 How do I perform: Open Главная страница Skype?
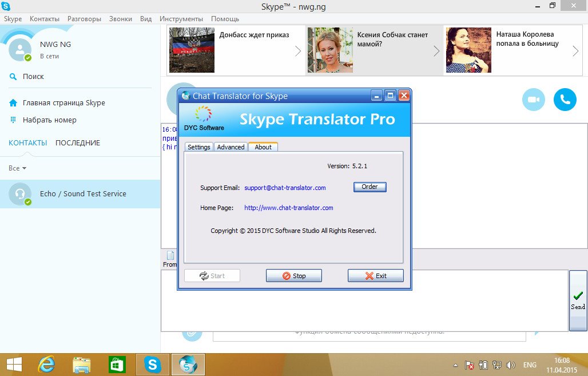[x=63, y=103]
